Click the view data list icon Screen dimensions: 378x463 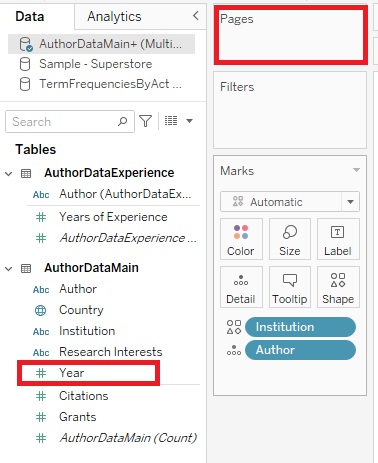[171, 121]
